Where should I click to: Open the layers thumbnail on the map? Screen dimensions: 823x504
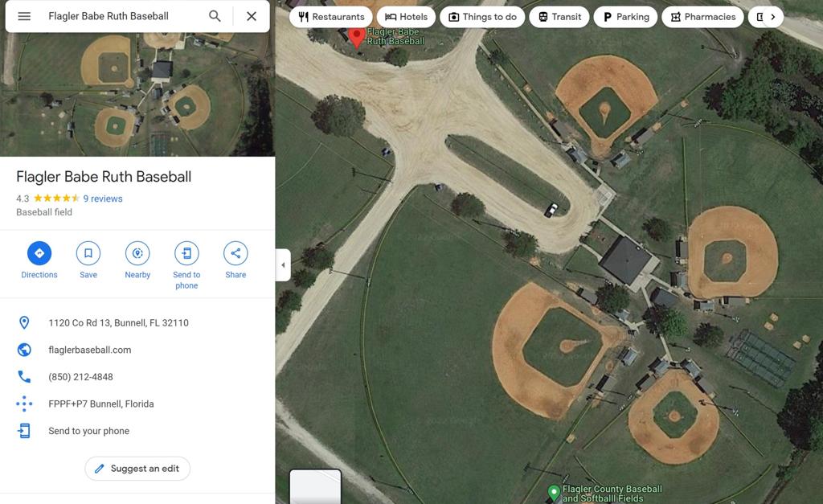[315, 486]
